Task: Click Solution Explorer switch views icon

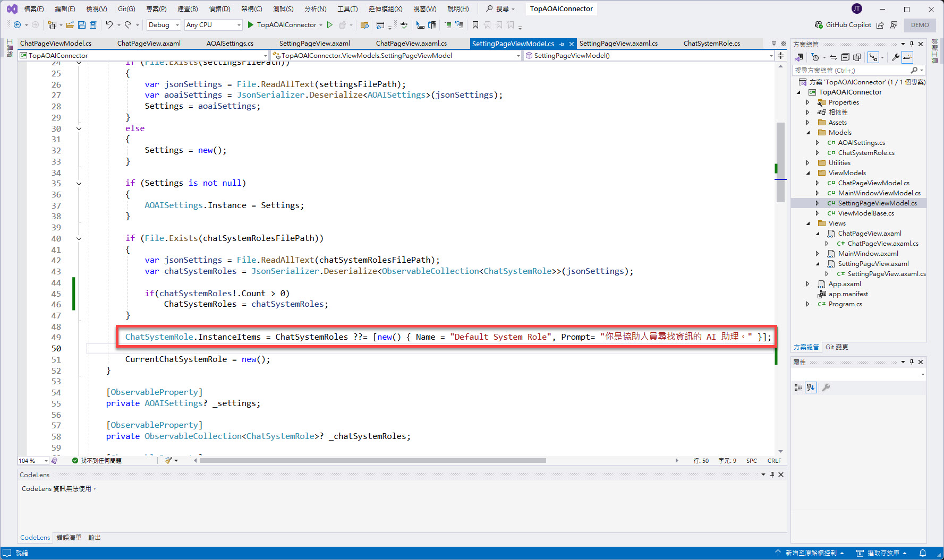Action: [799, 57]
